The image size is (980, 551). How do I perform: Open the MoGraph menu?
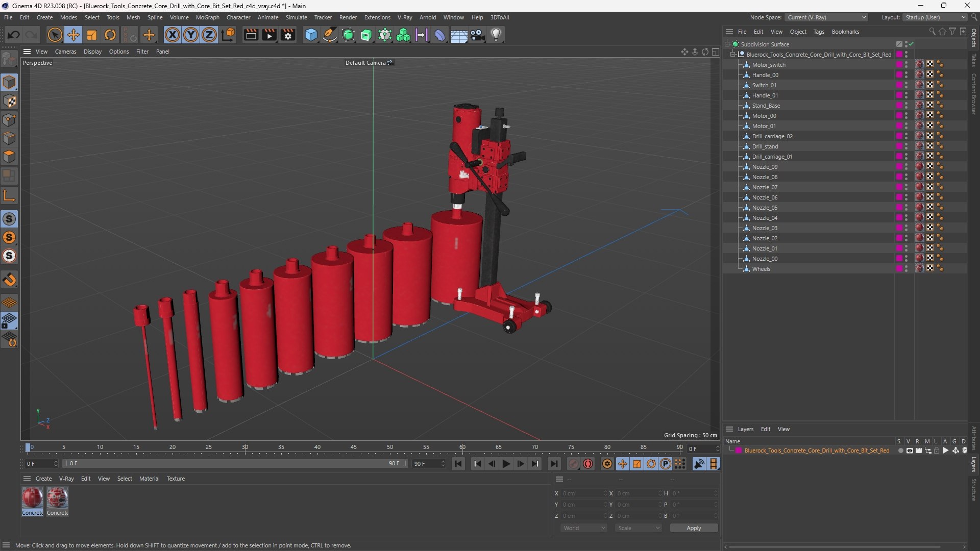click(207, 17)
